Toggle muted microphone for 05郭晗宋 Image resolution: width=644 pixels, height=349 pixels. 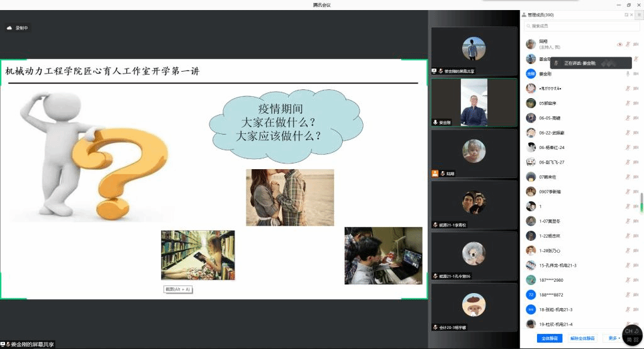click(627, 103)
